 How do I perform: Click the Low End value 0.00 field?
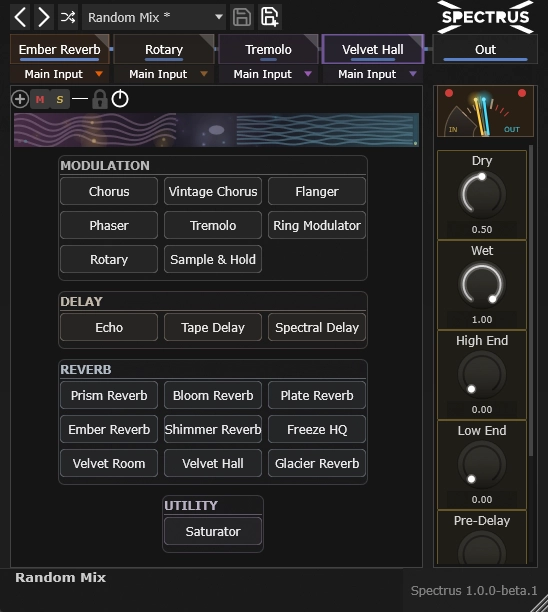point(482,499)
